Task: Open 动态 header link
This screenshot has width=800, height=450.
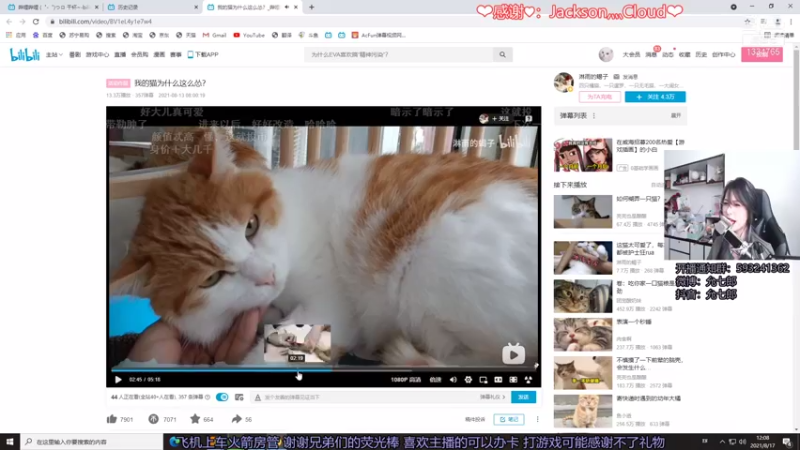Action: 668,55
